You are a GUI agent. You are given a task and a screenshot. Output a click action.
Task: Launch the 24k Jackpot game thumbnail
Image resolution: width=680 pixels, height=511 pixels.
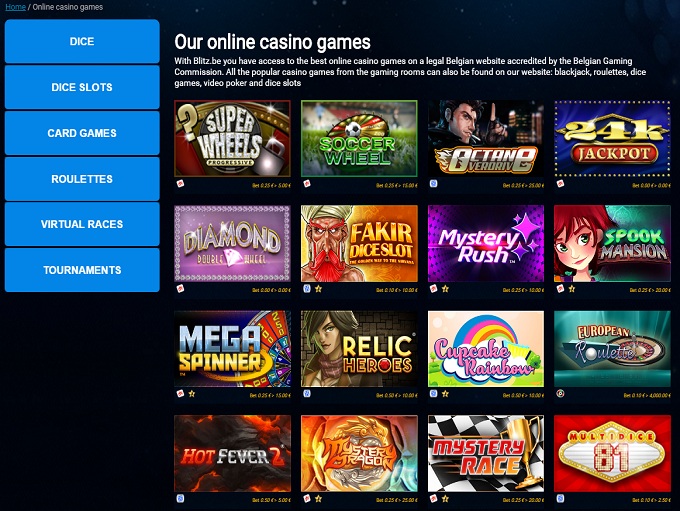click(x=612, y=138)
